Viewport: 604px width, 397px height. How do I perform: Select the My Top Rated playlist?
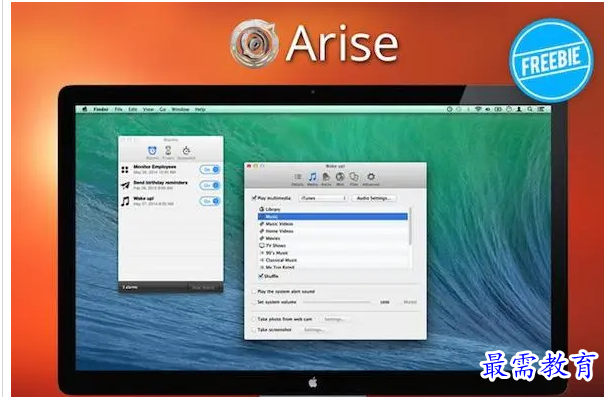click(x=333, y=267)
